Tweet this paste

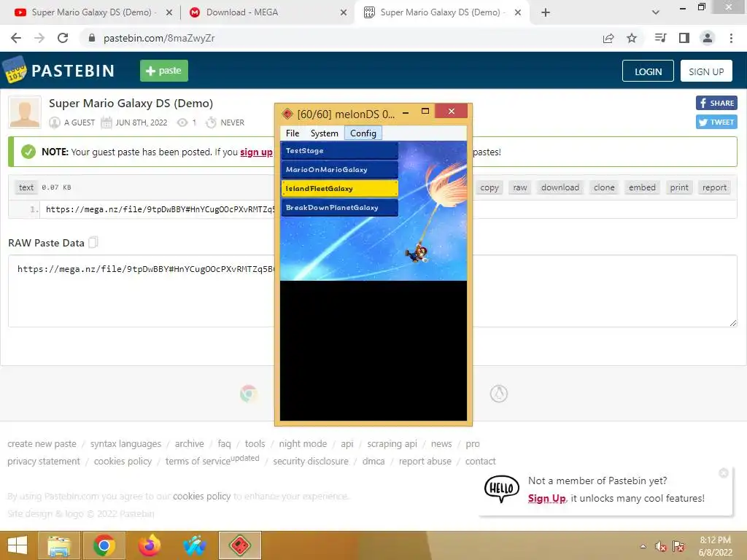pyautogui.click(x=716, y=122)
